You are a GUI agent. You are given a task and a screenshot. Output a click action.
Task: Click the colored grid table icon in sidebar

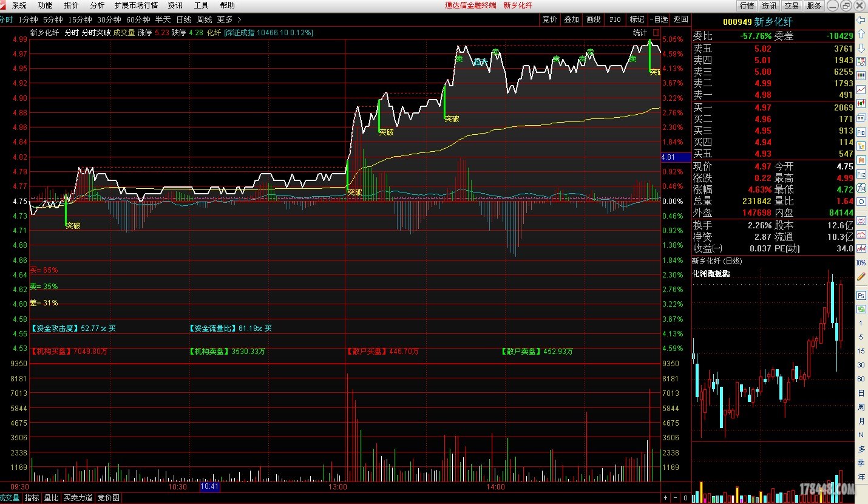861,75
